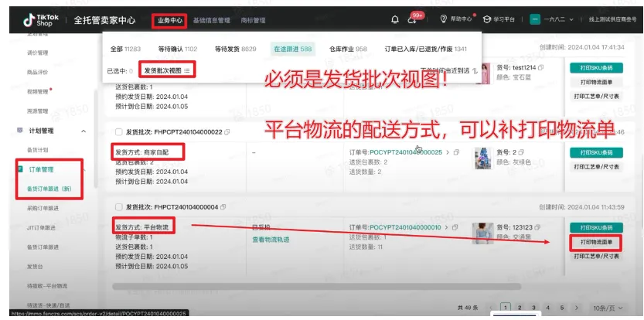Open the notification bell
The width and height of the screenshot is (644, 320).
(x=395, y=20)
